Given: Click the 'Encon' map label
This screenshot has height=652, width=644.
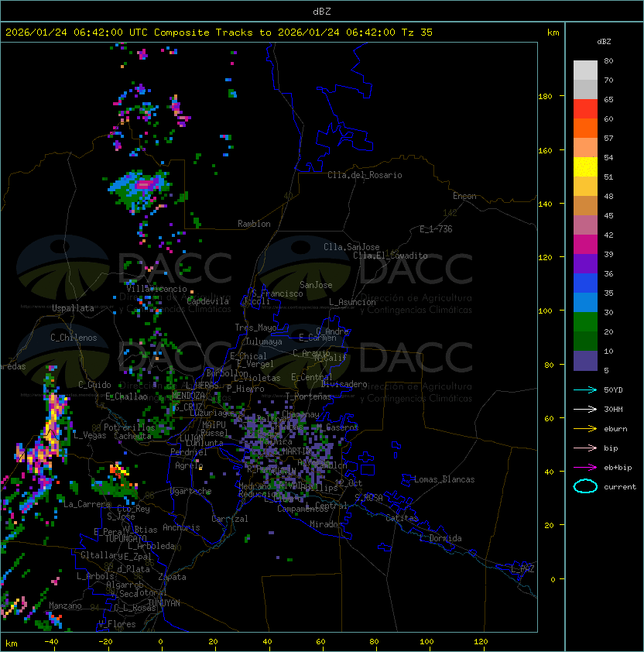Looking at the screenshot, I should pyautogui.click(x=464, y=196).
